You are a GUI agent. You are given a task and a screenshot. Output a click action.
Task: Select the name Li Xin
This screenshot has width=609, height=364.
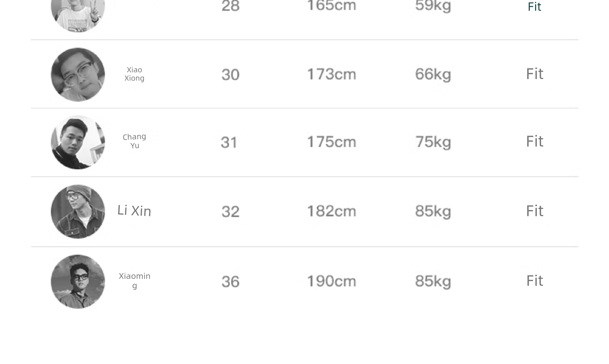pos(134,210)
